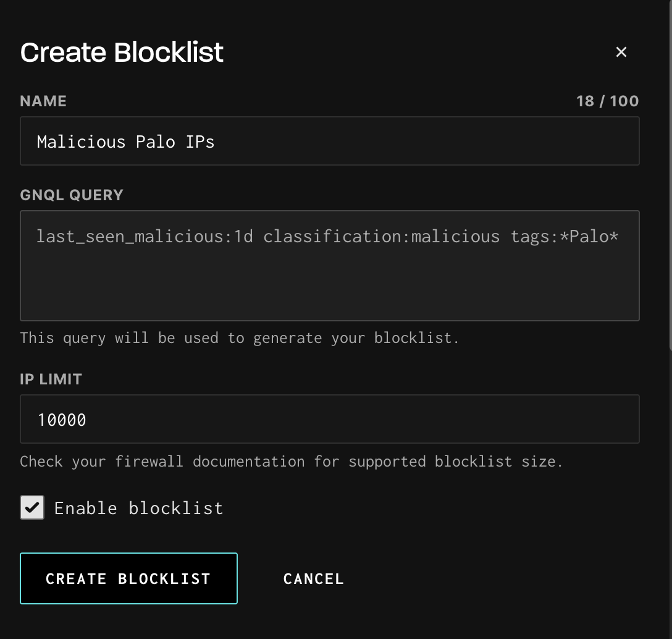Click the NAME field label
672x639 pixels.
[x=43, y=101]
